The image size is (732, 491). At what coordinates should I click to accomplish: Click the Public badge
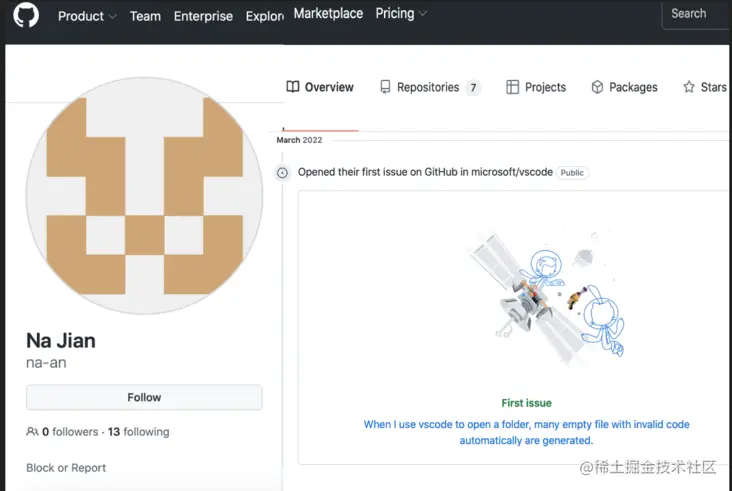pyautogui.click(x=572, y=173)
